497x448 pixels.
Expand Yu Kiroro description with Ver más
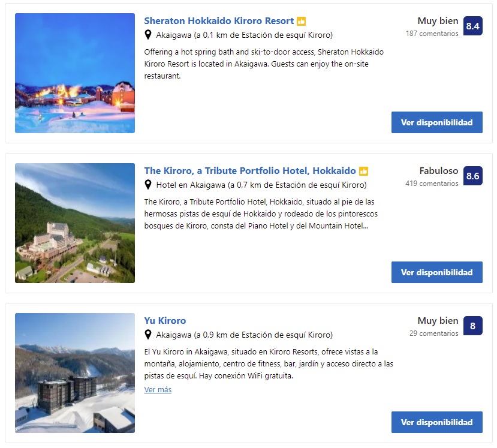click(158, 390)
